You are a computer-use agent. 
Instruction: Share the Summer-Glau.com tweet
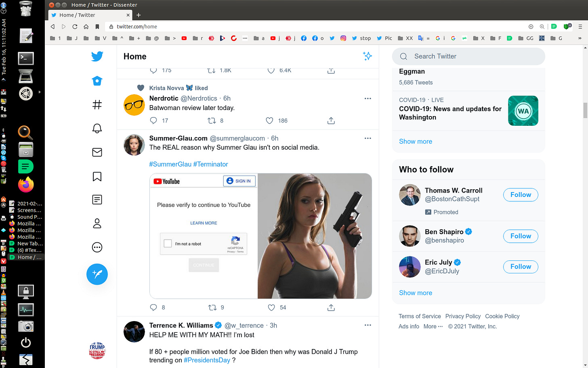tap(331, 307)
